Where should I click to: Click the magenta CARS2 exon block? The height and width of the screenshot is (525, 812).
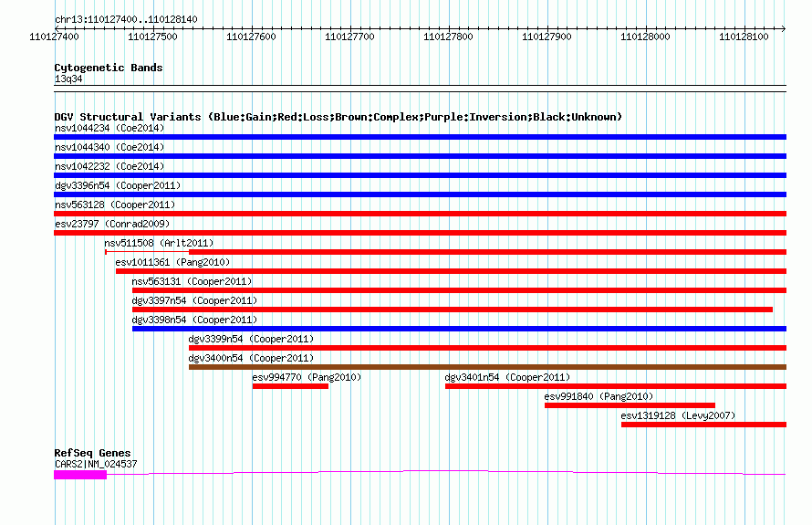click(80, 475)
